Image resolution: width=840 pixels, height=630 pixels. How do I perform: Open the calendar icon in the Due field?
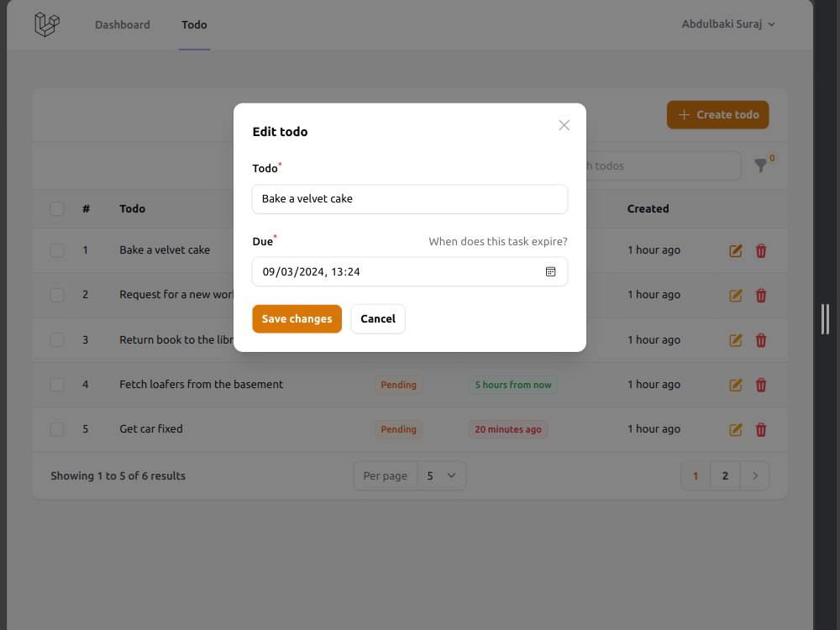[551, 271]
